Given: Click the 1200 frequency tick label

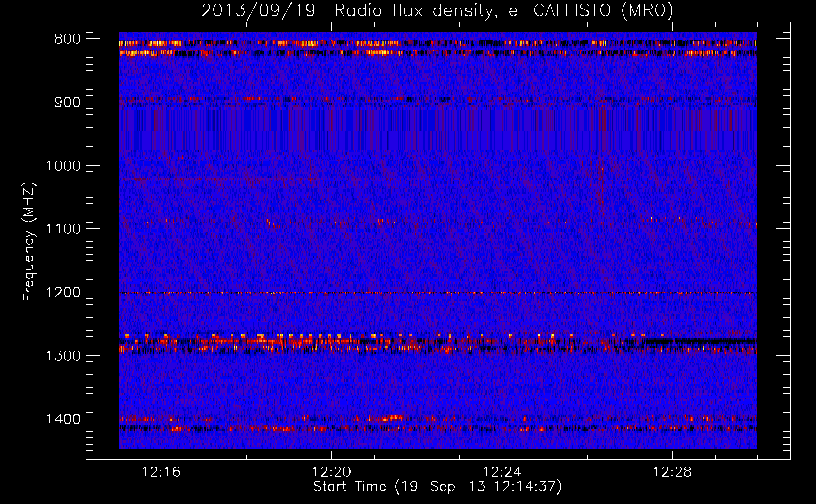Looking at the screenshot, I should coord(63,292).
